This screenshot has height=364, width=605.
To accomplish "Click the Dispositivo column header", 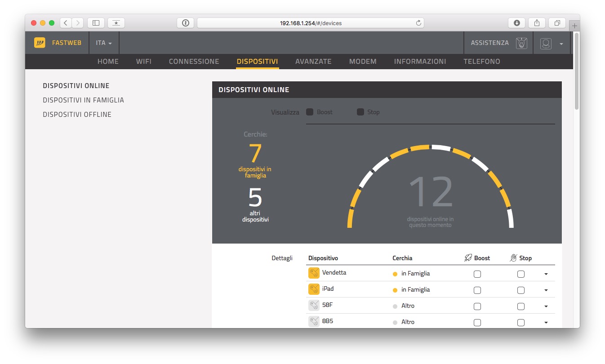I will [323, 258].
